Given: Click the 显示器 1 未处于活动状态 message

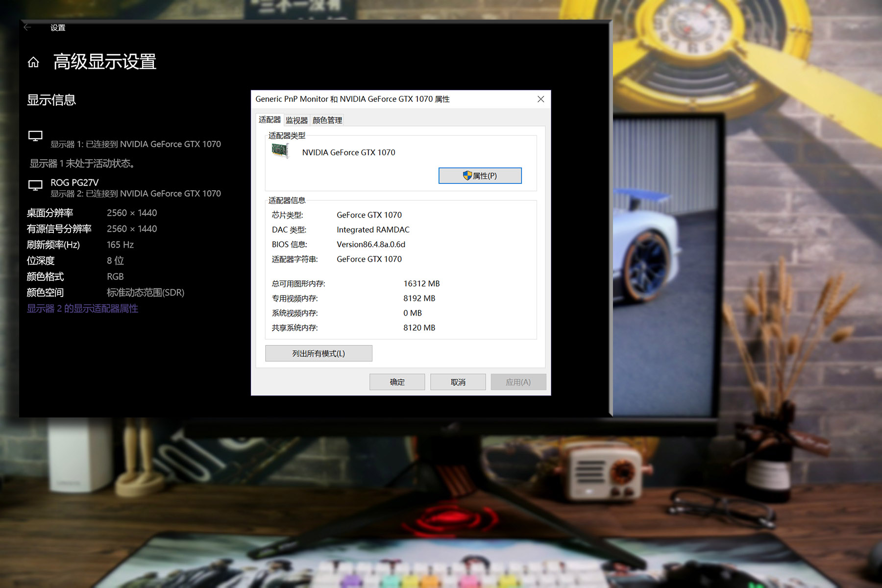Looking at the screenshot, I should [82, 163].
